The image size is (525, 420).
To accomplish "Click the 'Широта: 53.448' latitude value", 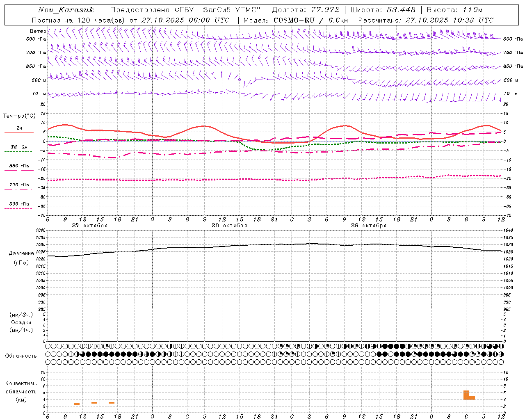I will [383, 10].
